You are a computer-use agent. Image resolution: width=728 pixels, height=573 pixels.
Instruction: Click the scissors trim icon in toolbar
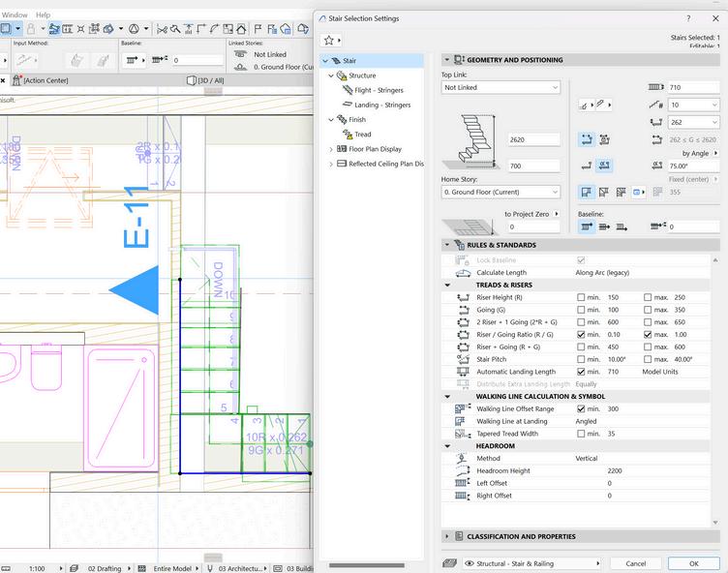point(161,29)
